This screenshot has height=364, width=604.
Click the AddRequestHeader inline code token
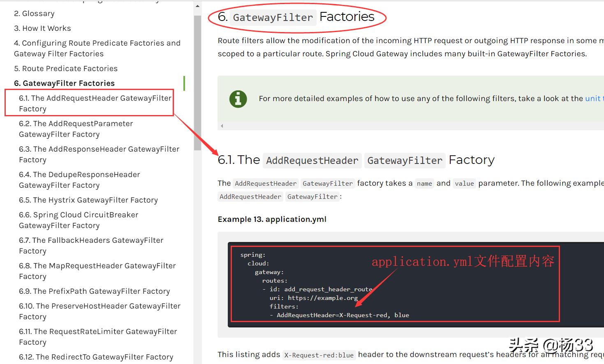[x=265, y=183]
